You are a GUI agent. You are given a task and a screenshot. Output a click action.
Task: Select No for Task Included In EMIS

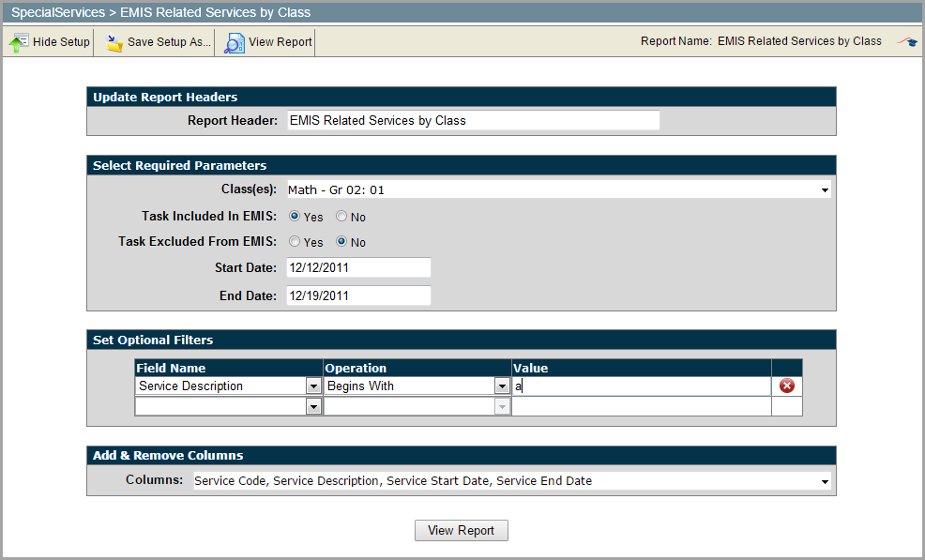[x=342, y=217]
